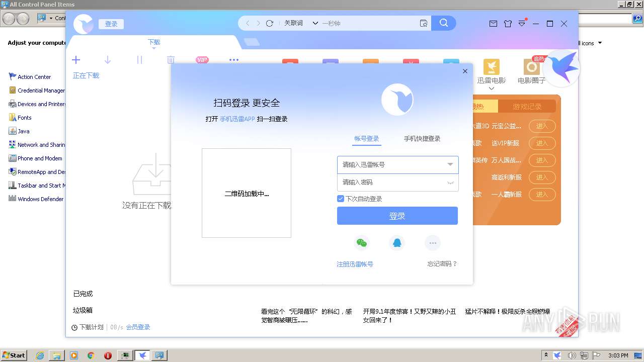Viewport: 644px width, 362px height.
Task: Select the 下载 tab
Action: click(154, 42)
